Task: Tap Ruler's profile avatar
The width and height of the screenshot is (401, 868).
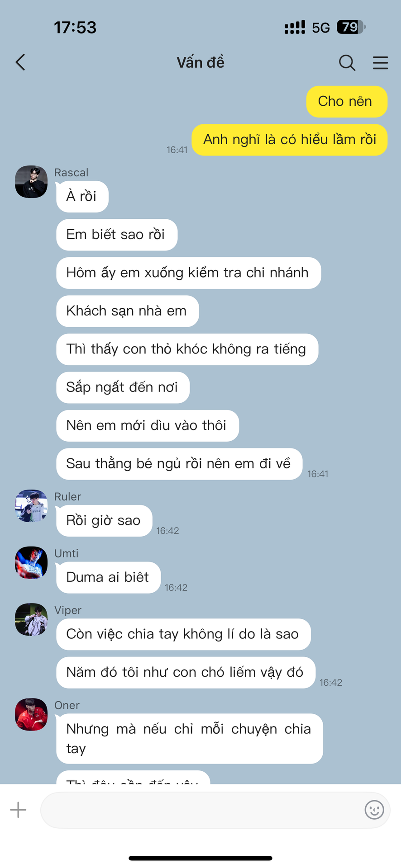Action: pyautogui.click(x=31, y=506)
